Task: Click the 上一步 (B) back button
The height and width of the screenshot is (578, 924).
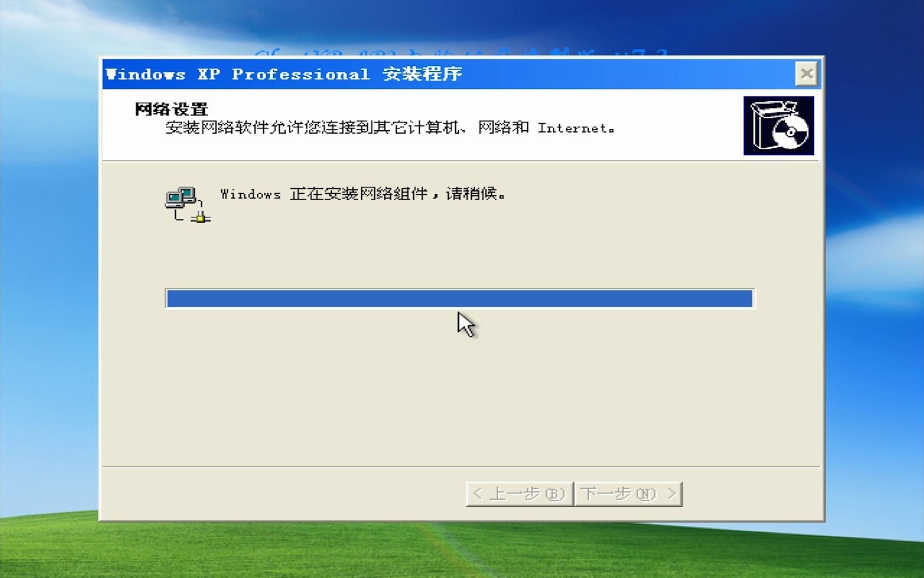Action: point(520,493)
